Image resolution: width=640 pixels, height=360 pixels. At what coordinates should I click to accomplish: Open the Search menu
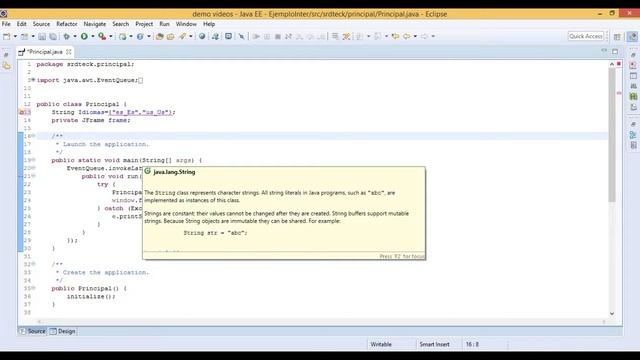click(120, 24)
